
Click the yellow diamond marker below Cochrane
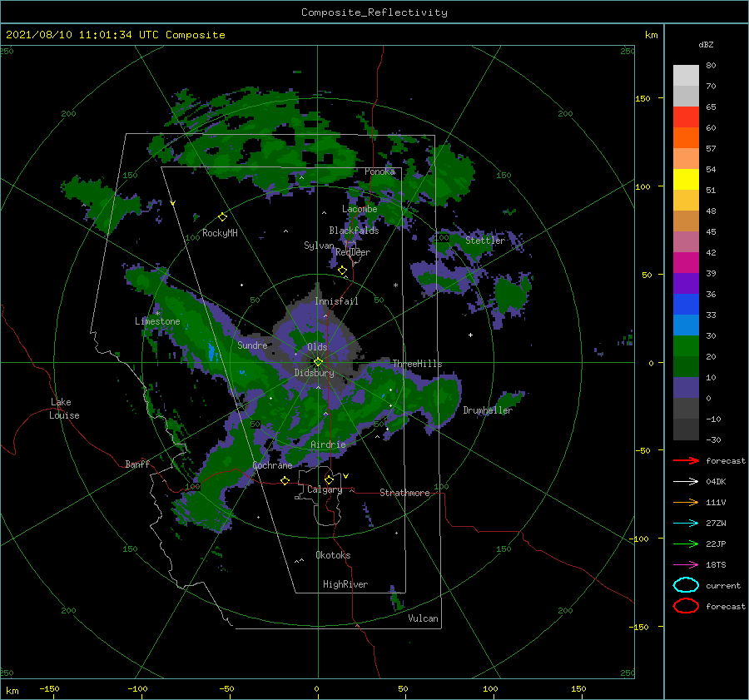click(285, 480)
